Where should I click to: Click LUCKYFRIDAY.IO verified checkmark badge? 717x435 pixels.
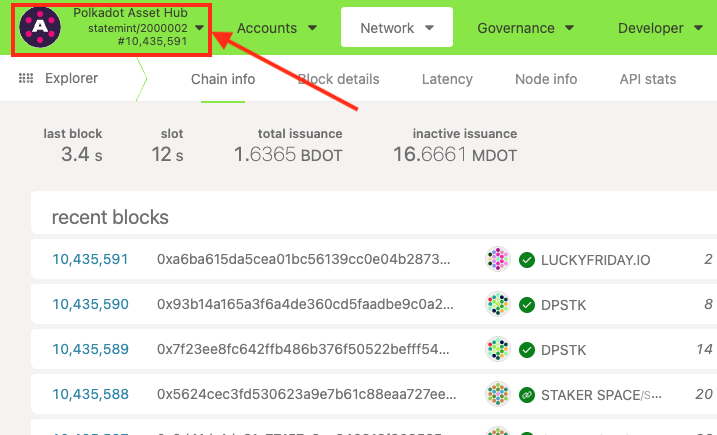pos(527,260)
